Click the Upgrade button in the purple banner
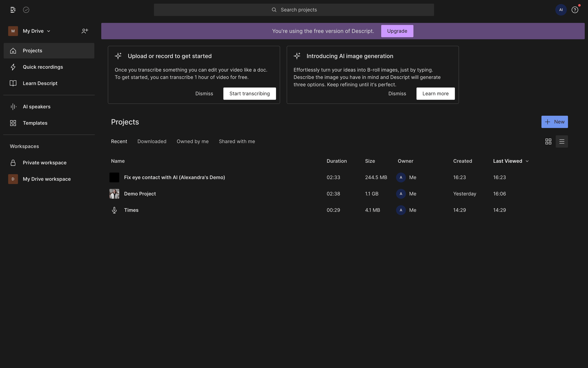 pos(397,31)
